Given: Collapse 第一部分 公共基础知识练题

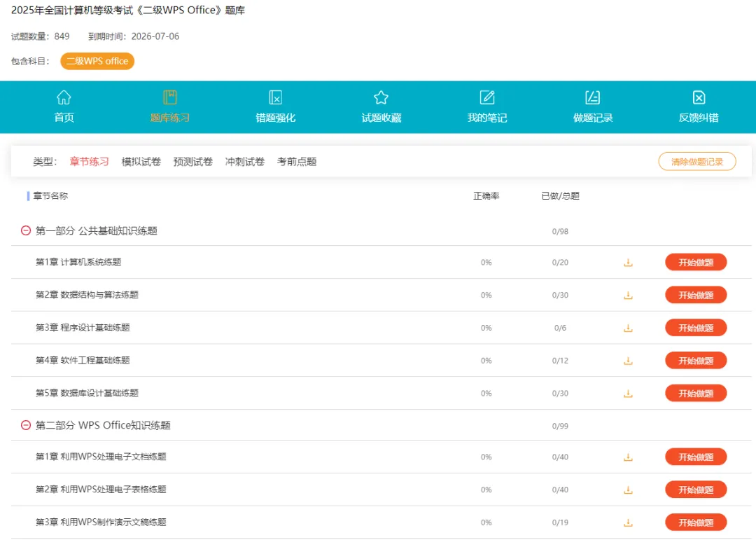Looking at the screenshot, I should coord(26,230).
